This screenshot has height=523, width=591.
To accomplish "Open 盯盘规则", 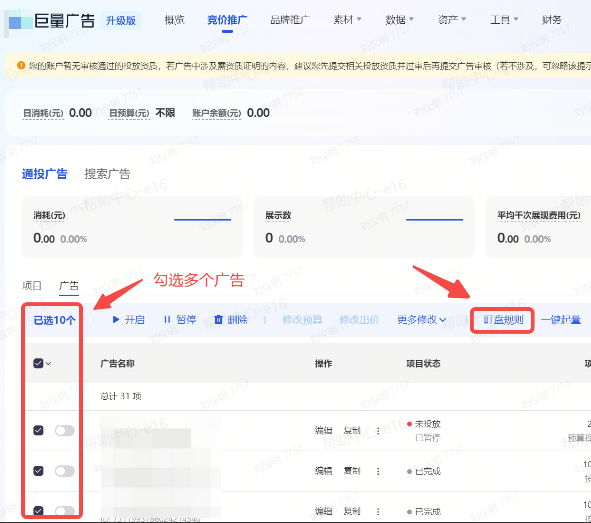I will coord(503,320).
